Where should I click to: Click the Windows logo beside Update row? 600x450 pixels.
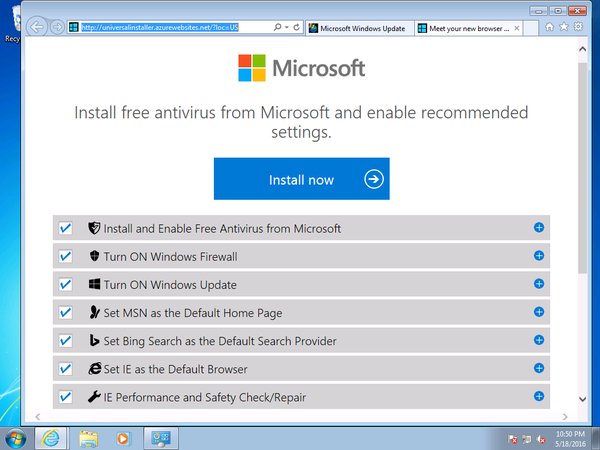point(94,284)
